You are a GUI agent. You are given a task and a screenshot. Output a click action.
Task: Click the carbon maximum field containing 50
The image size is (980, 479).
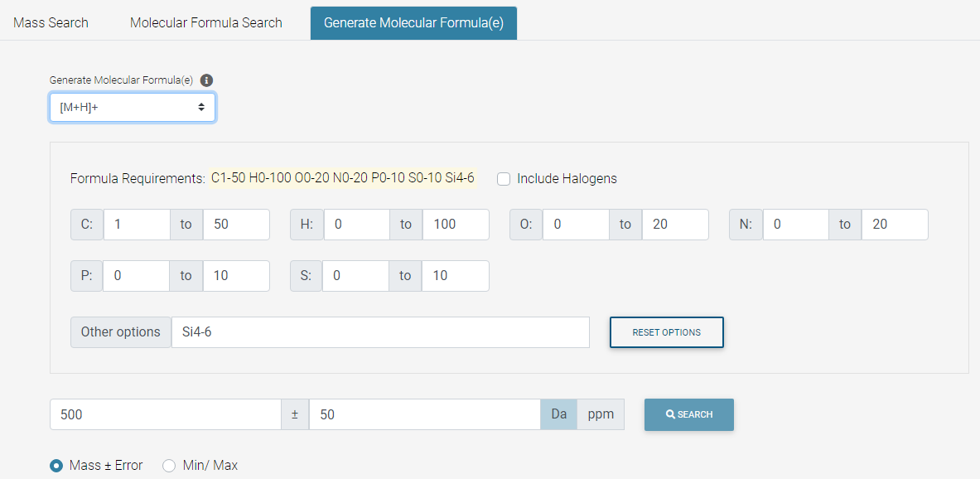pos(236,225)
